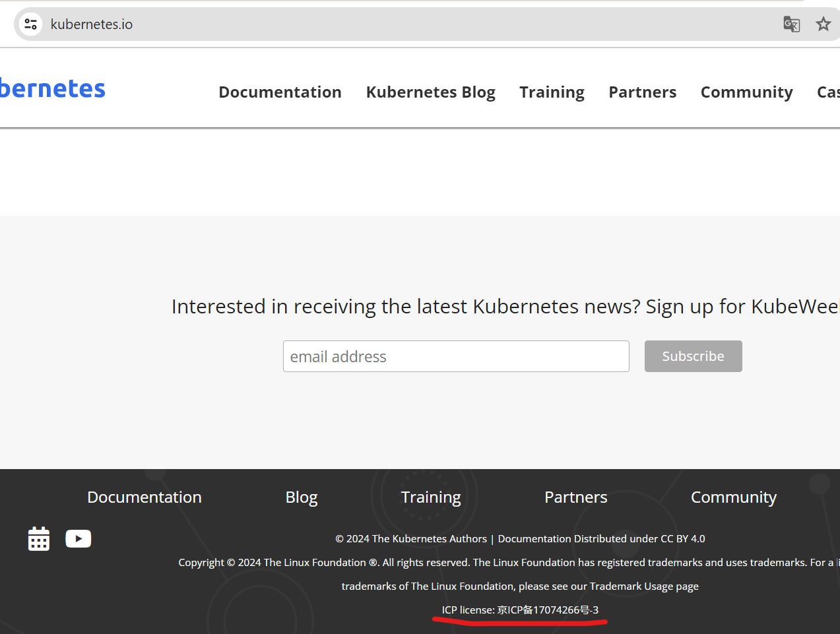Open the calendar icon in the footer
Viewport: 840px width, 634px height.
pyautogui.click(x=39, y=539)
